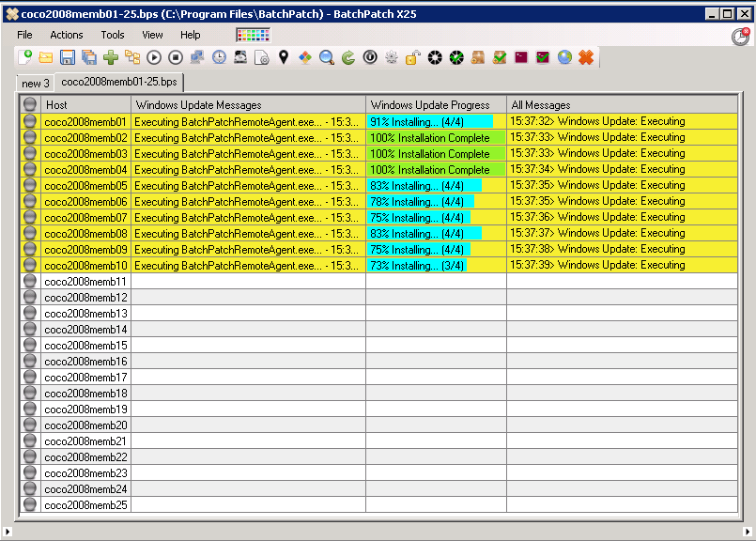
Task: Select host coco2008memb11
Action: 85,282
